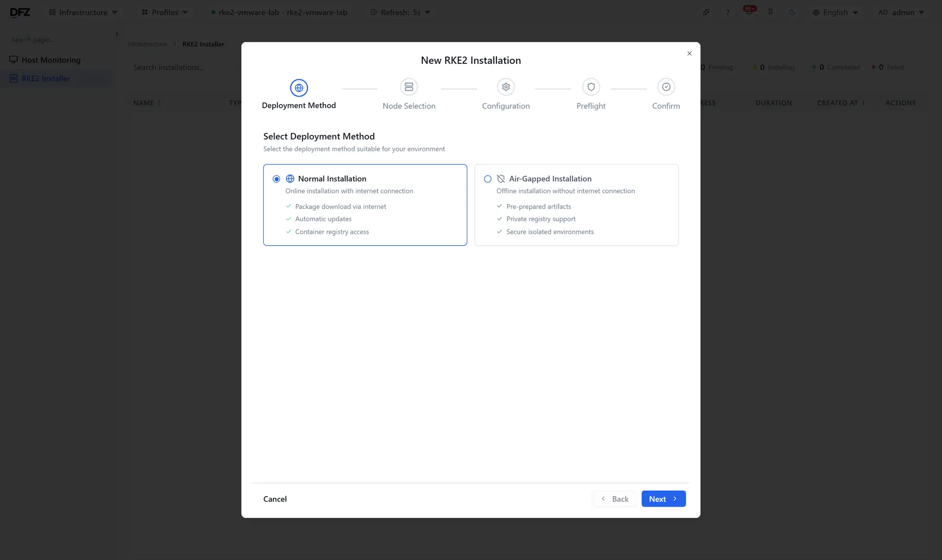Screen dimensions: 942x560
Task: Click the globe icon beside Normal Installation
Action: 290,179
